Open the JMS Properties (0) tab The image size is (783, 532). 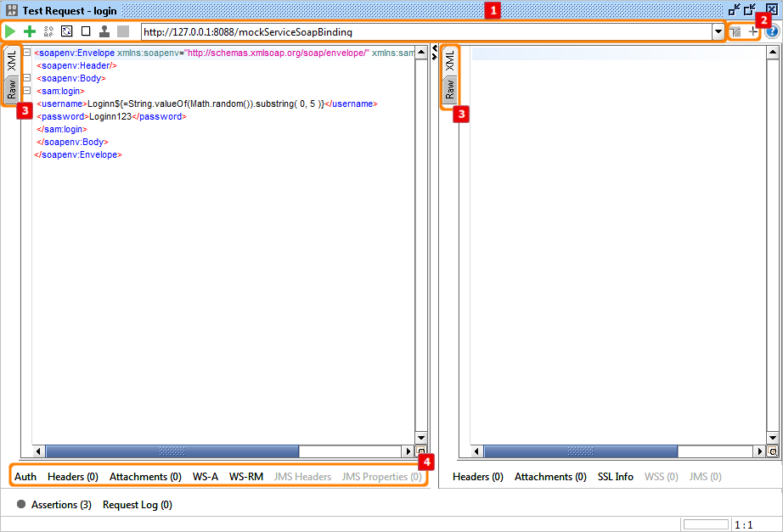381,477
